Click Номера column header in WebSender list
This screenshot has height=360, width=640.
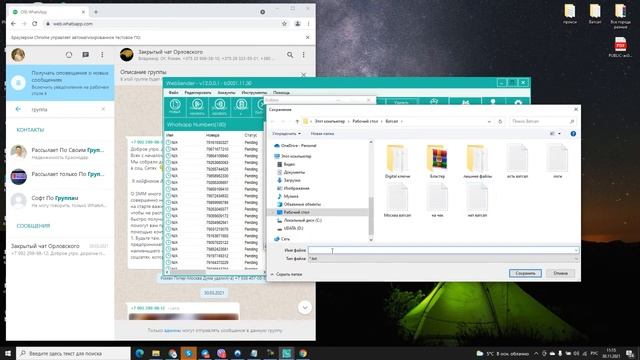(213, 135)
